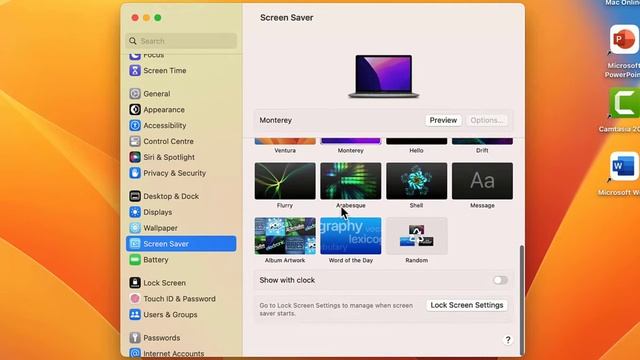
Task: Select the Appearance icon in sidebar
Action: coord(135,109)
